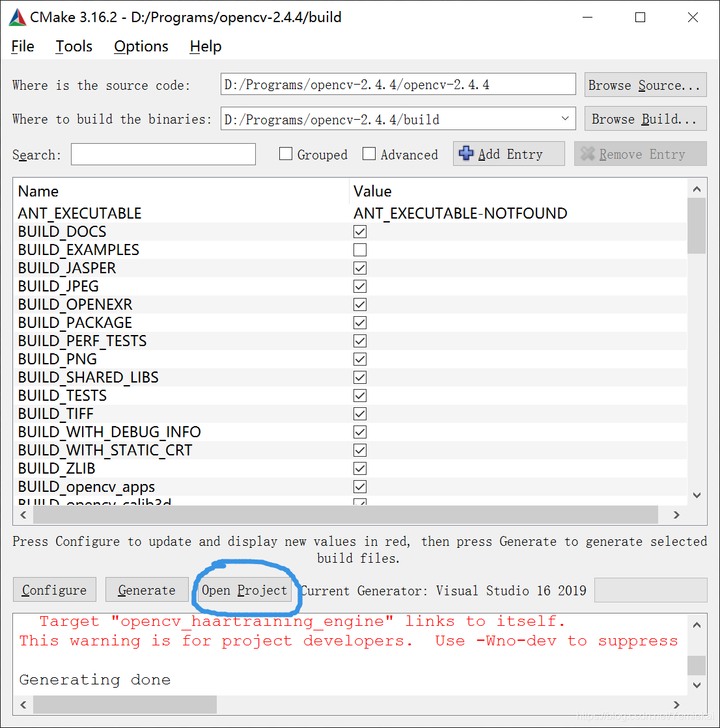Viewport: 720px width, 728px height.
Task: Click the output log scroll up arrow
Action: [x=697, y=625]
